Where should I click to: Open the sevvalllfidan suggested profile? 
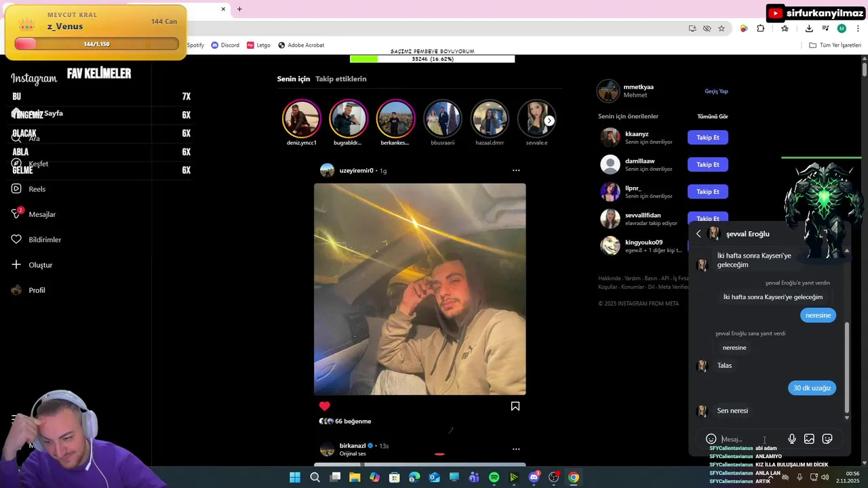(643, 216)
